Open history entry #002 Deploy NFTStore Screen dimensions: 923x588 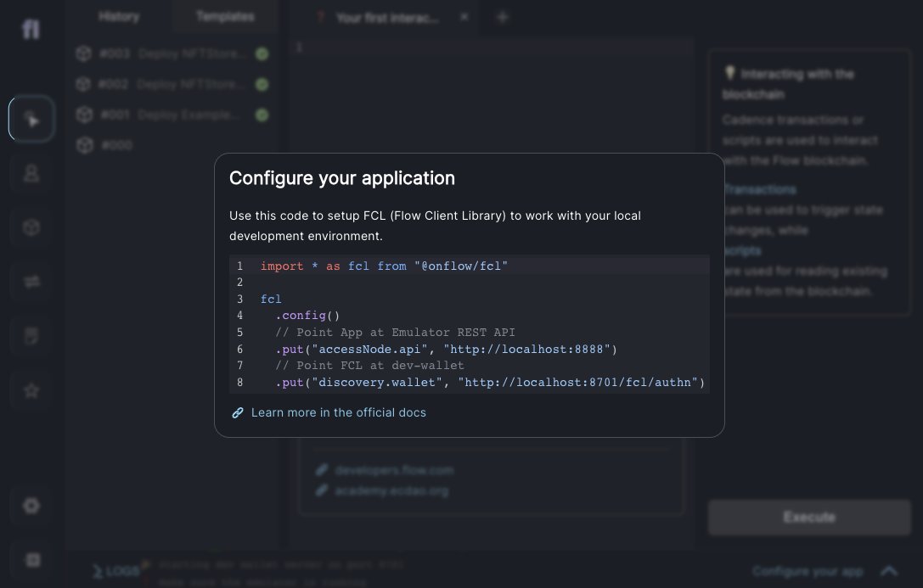point(172,85)
